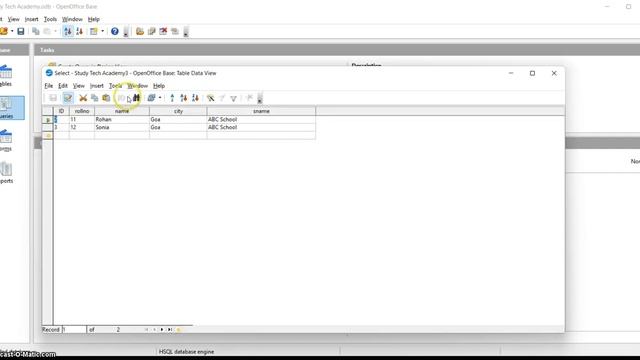Open Insert menu in Table Data View

pos(97,86)
